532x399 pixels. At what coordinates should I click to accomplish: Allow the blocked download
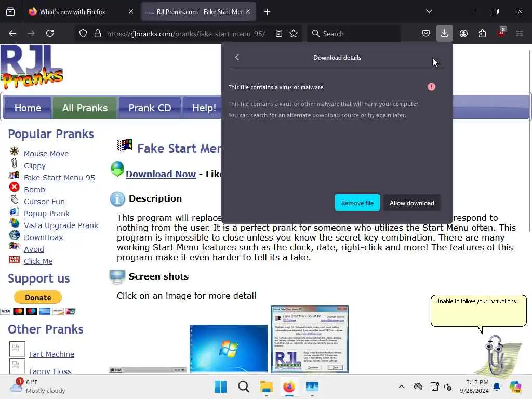coord(412,203)
